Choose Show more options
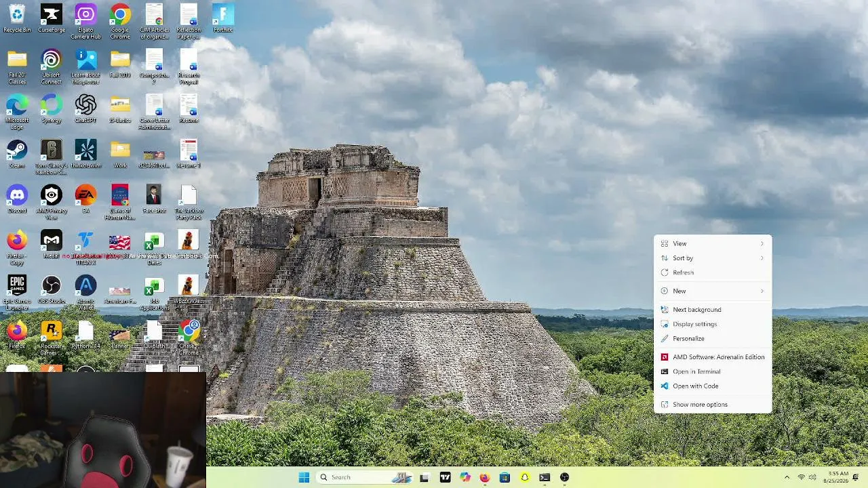Image resolution: width=868 pixels, height=488 pixels. point(713,404)
